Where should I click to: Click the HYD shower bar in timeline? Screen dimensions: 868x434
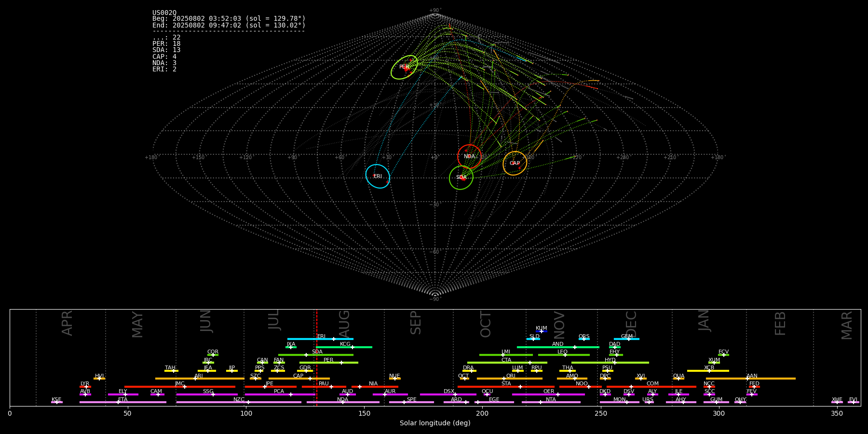610,363
